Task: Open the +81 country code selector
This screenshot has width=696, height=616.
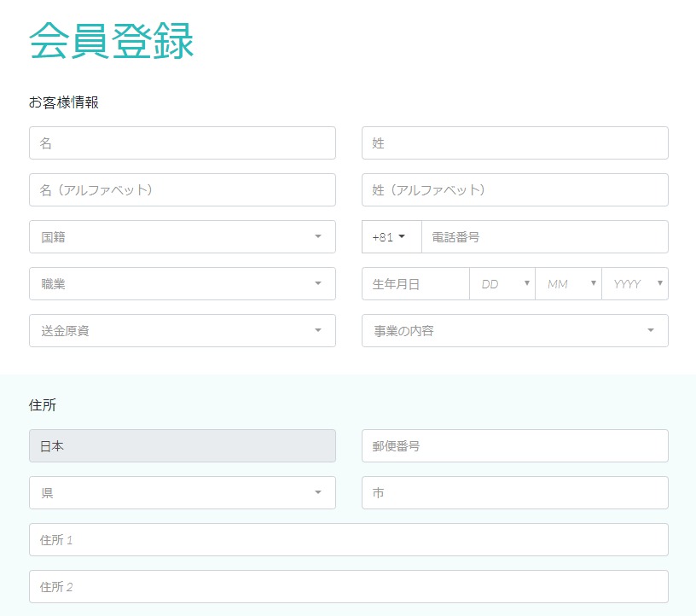Action: point(391,237)
